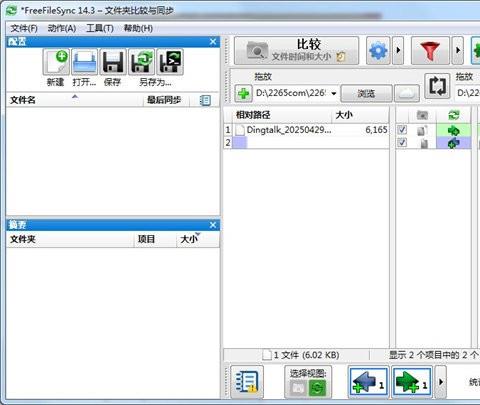Click the cloud storage button
480x405 pixels.
pyautogui.click(x=407, y=93)
